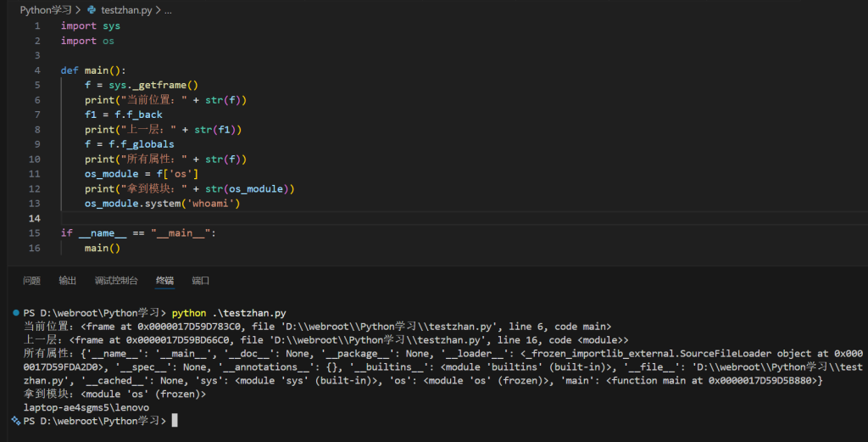This screenshot has width=868, height=442.
Task: Switch to the 输出 panel tab
Action: 67,281
